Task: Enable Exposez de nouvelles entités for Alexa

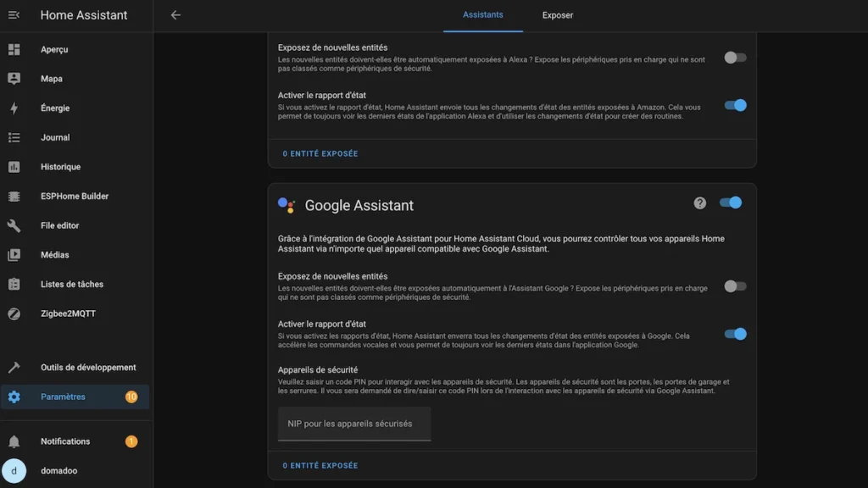Action: [x=735, y=57]
